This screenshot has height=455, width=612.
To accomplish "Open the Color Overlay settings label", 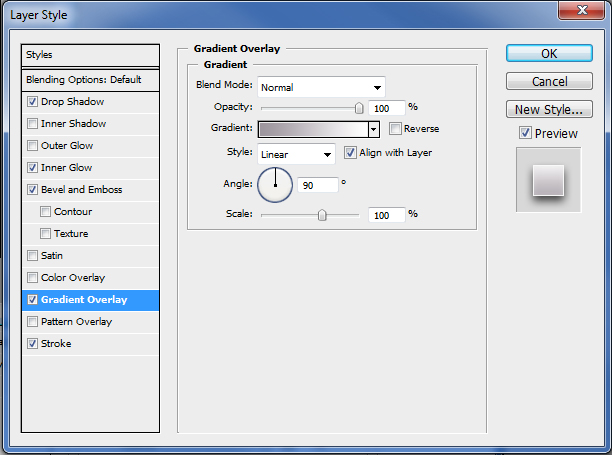I will click(x=73, y=277).
